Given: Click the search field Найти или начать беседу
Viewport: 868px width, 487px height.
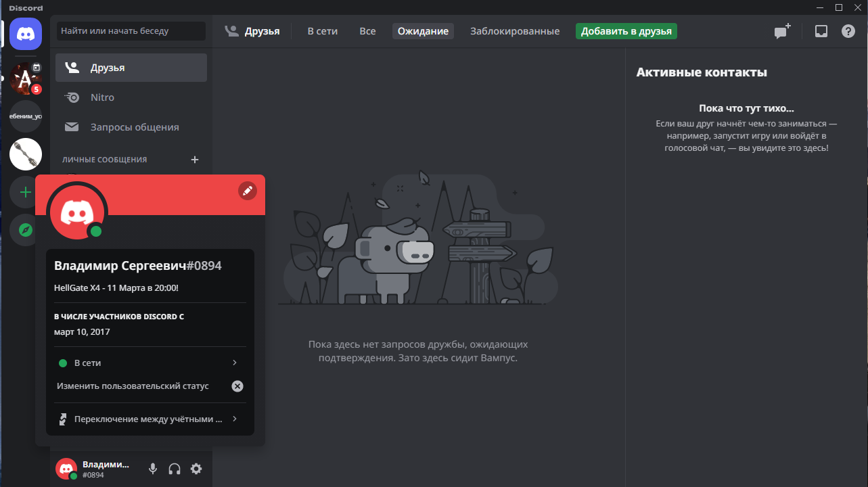Looking at the screenshot, I should (131, 31).
